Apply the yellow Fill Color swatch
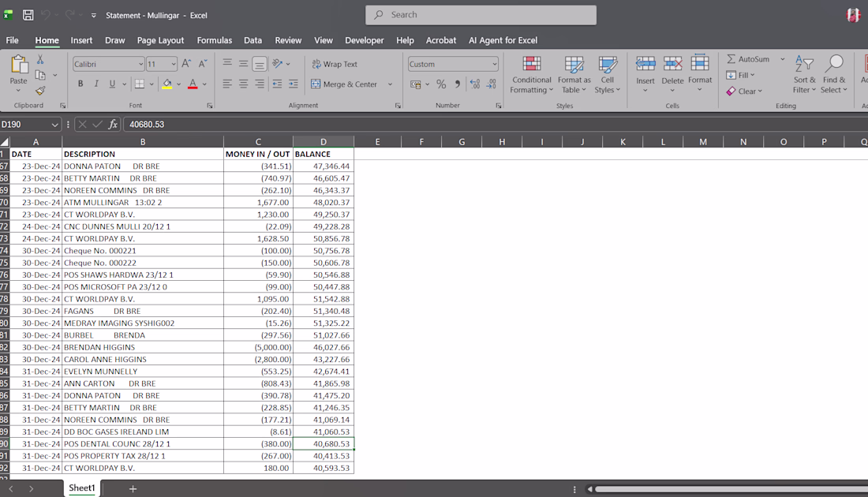 click(166, 84)
